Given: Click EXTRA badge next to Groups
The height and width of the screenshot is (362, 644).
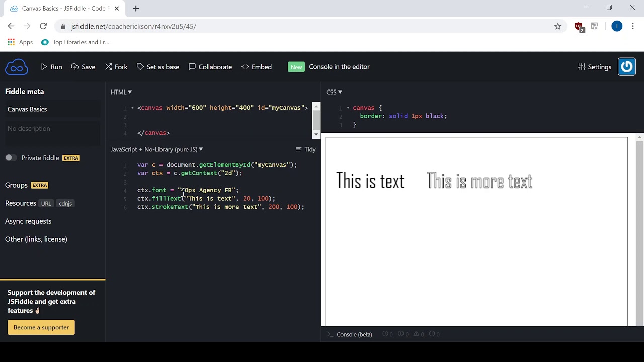Looking at the screenshot, I should point(40,185).
